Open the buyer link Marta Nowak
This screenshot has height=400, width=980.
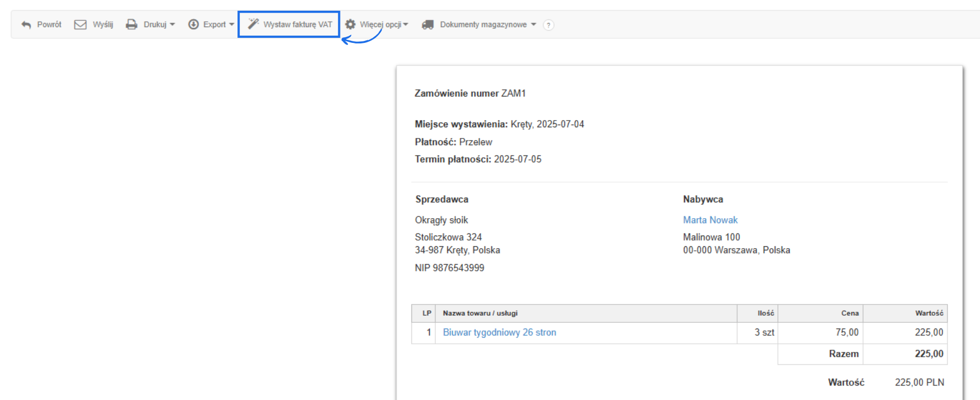pyautogui.click(x=710, y=220)
